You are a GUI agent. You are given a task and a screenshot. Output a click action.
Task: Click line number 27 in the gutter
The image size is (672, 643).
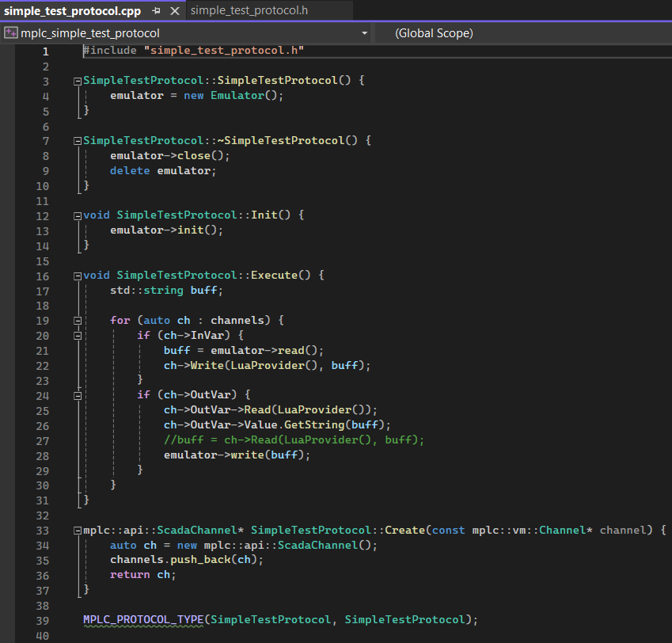coord(43,442)
